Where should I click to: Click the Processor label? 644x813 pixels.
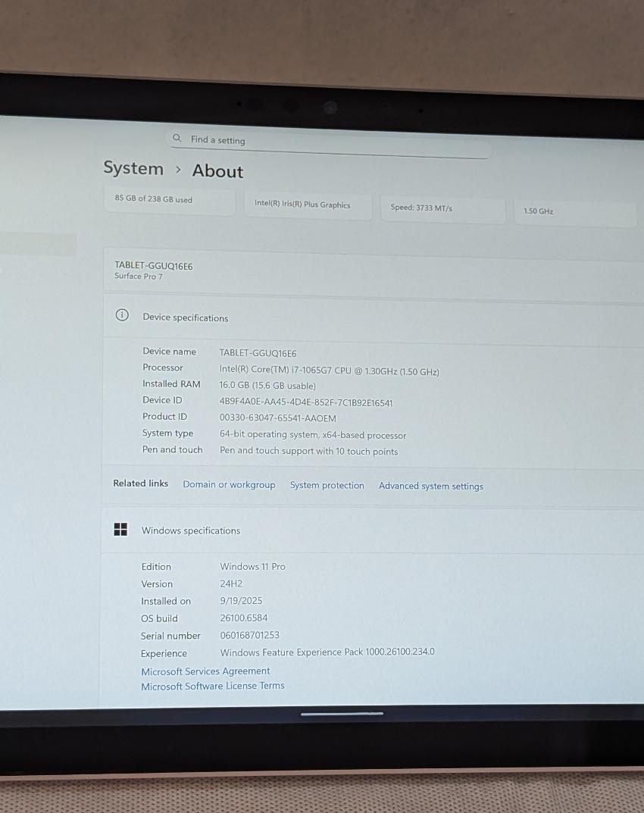click(x=162, y=367)
